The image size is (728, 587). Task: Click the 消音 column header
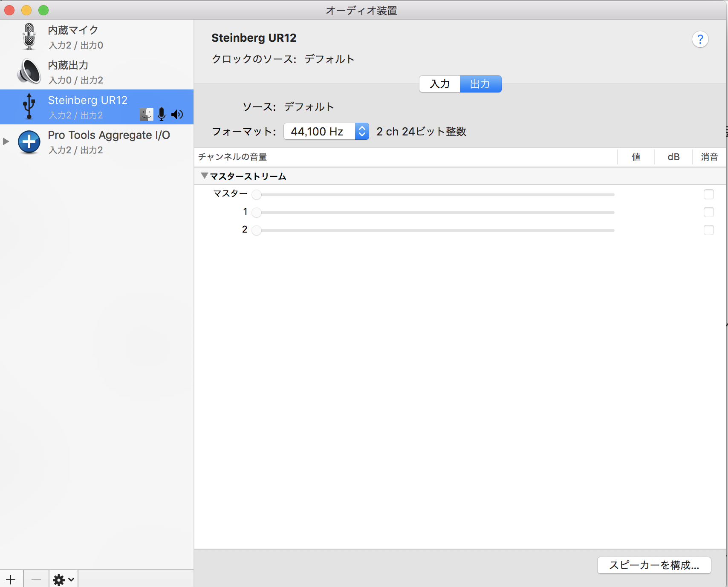tap(709, 157)
